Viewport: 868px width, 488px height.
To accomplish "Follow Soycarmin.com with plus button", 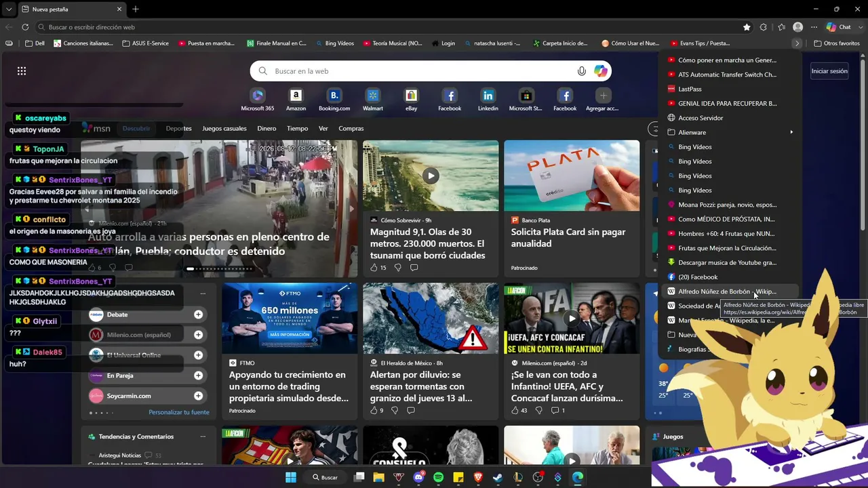I will coord(198,396).
